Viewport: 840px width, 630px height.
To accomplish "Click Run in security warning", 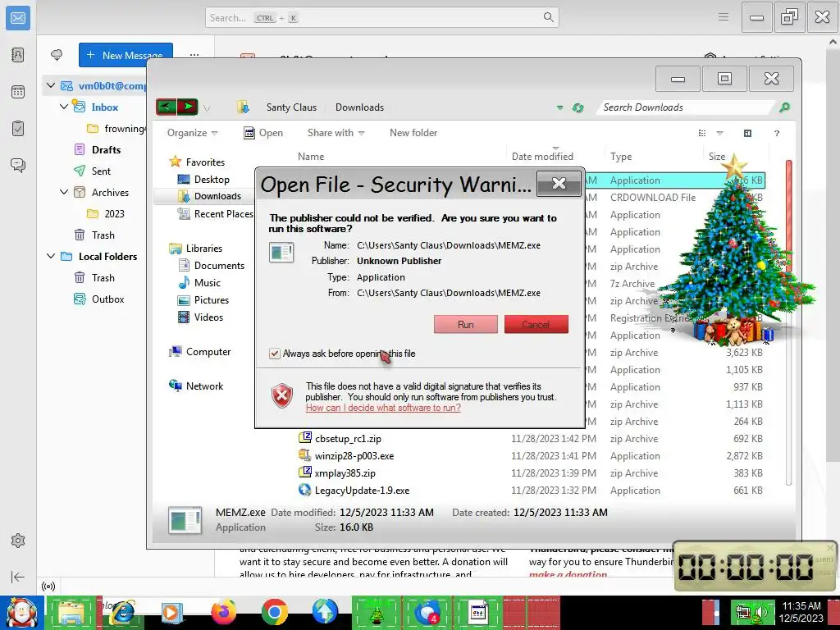I will point(466,324).
